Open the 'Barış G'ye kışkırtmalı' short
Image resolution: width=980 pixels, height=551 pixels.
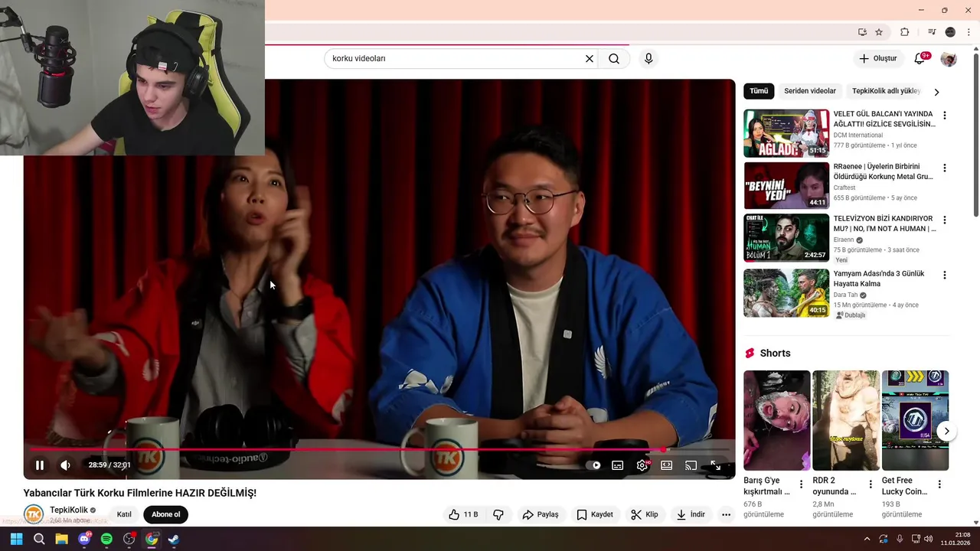tap(776, 420)
